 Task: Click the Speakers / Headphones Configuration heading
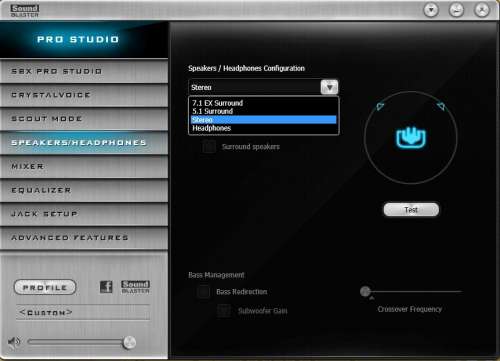click(x=246, y=68)
